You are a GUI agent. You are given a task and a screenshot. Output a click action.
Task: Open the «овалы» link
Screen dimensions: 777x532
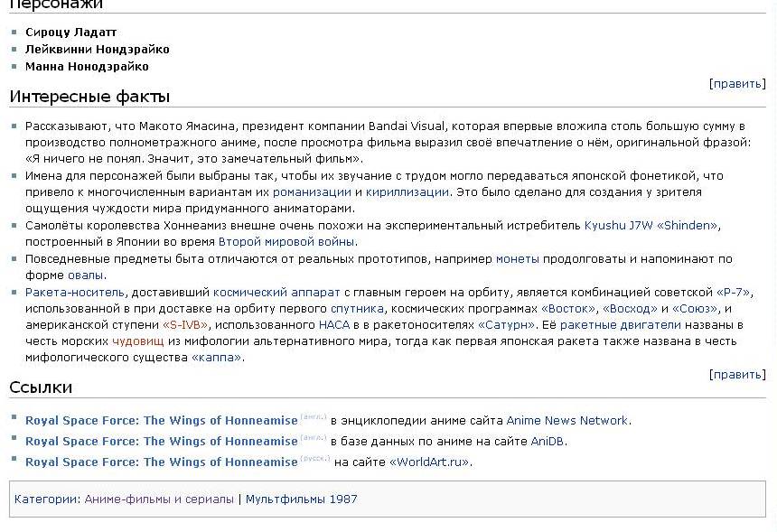coord(86,275)
